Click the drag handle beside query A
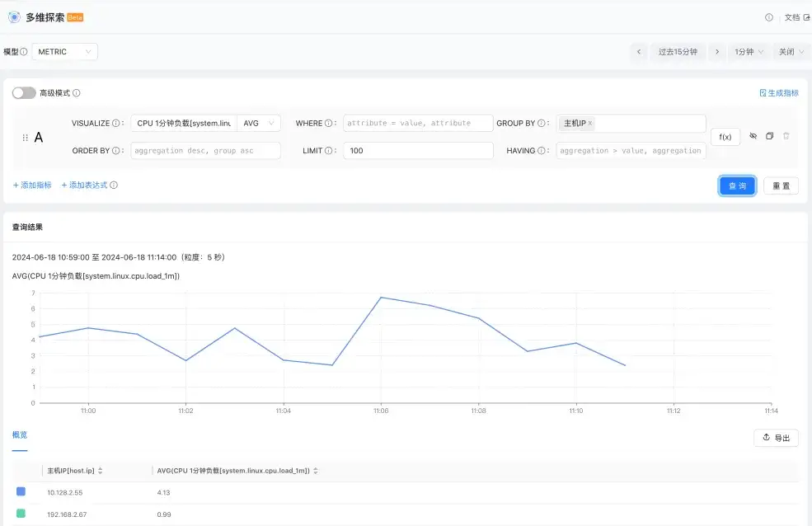This screenshot has height=526, width=812. click(x=25, y=138)
